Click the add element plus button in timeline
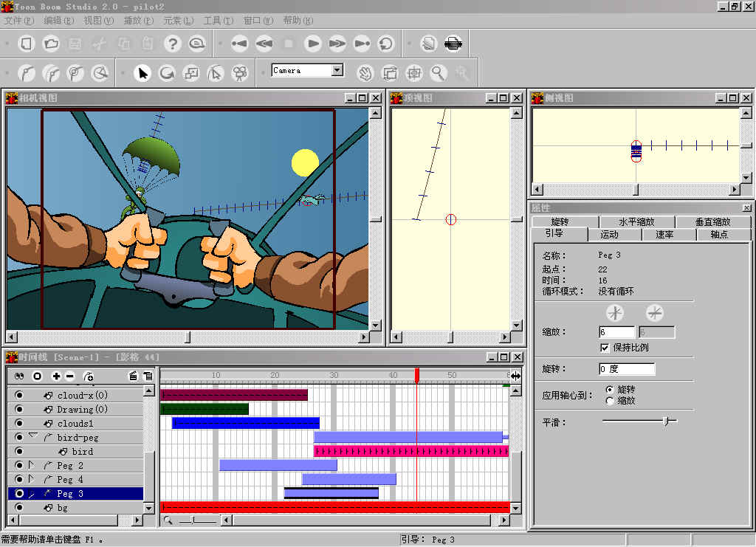Image resolution: width=756 pixels, height=547 pixels. coord(56,376)
